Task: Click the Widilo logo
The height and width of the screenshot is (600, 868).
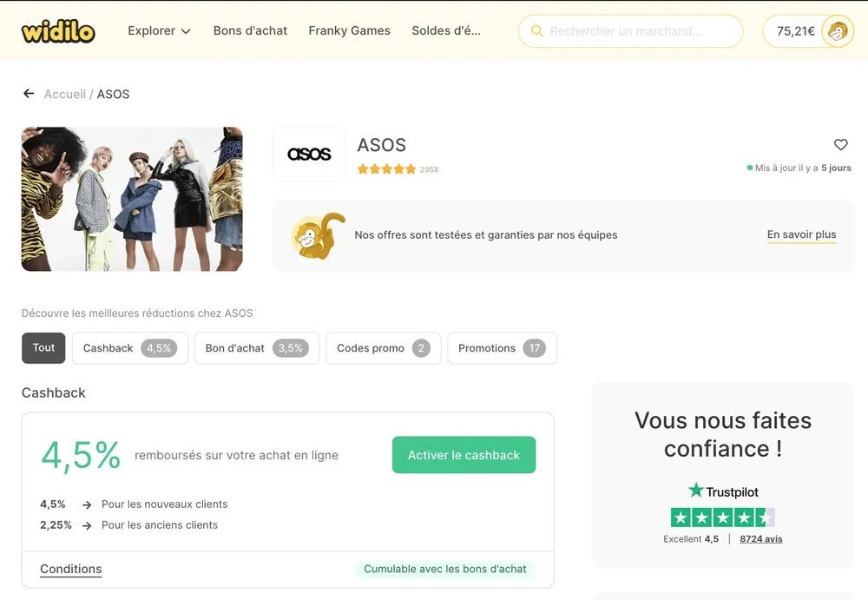Action: click(x=58, y=31)
